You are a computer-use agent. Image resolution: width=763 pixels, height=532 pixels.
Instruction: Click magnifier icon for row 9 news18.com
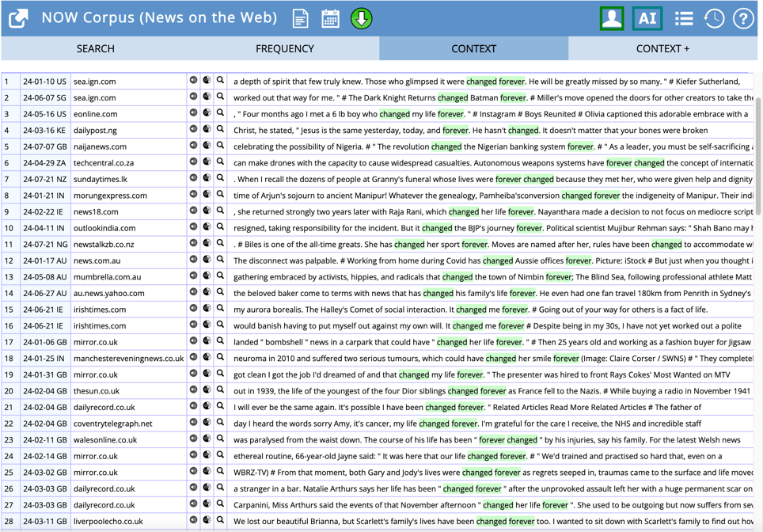pyautogui.click(x=221, y=211)
